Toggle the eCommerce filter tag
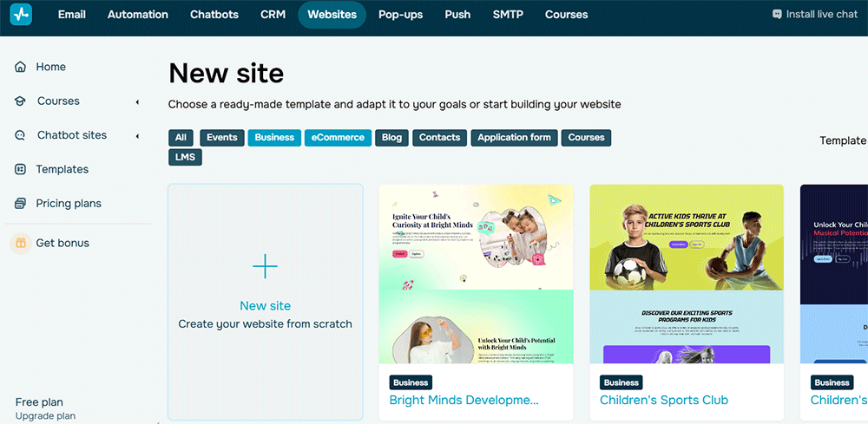868x424 pixels. click(x=338, y=138)
